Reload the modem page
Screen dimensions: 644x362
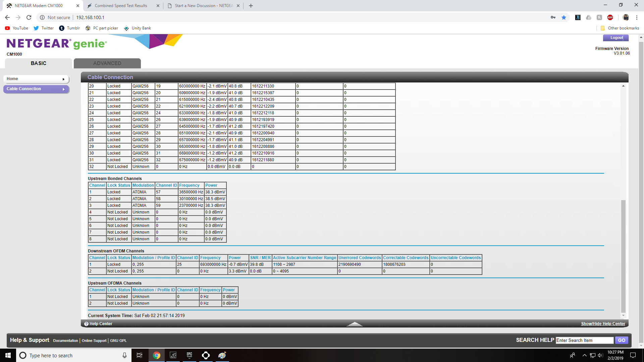29,17
